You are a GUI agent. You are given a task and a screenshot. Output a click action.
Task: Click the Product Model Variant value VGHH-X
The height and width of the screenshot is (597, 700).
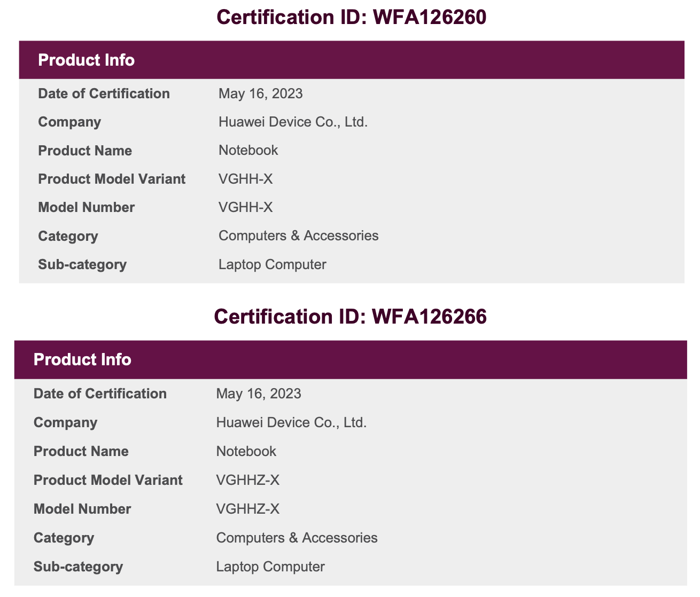[x=245, y=179]
